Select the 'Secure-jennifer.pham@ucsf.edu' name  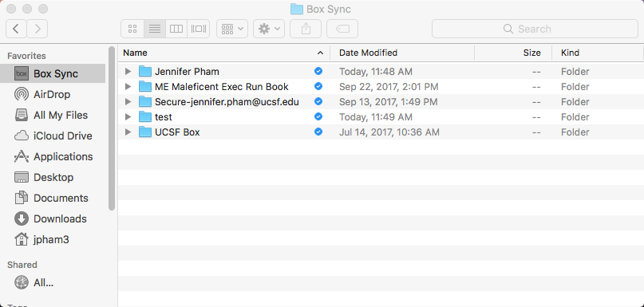[227, 101]
